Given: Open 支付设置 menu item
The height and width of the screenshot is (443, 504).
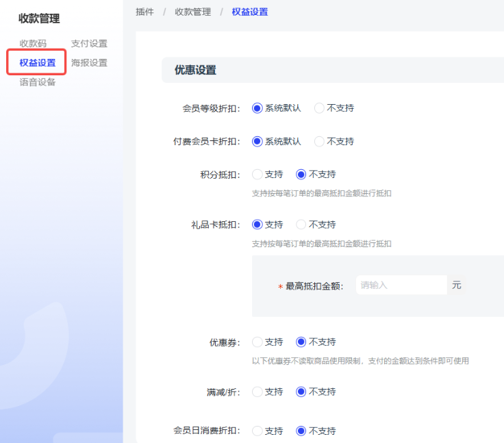Looking at the screenshot, I should pos(89,44).
